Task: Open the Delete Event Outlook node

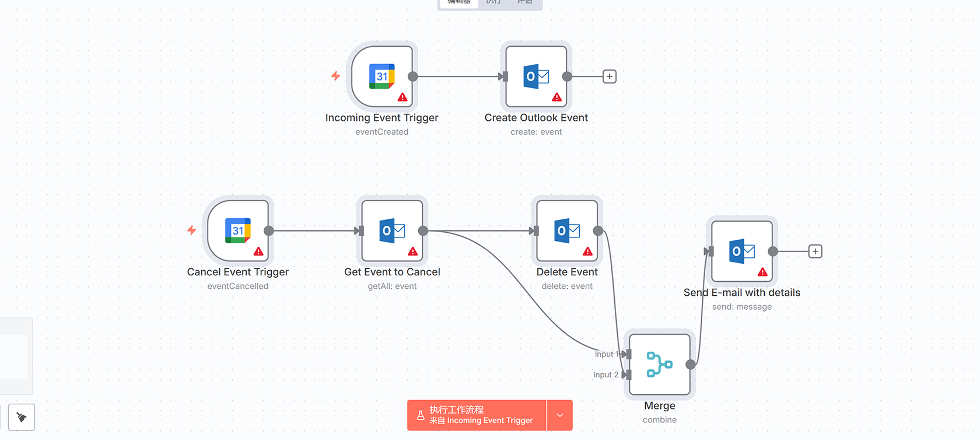Action: pos(567,231)
